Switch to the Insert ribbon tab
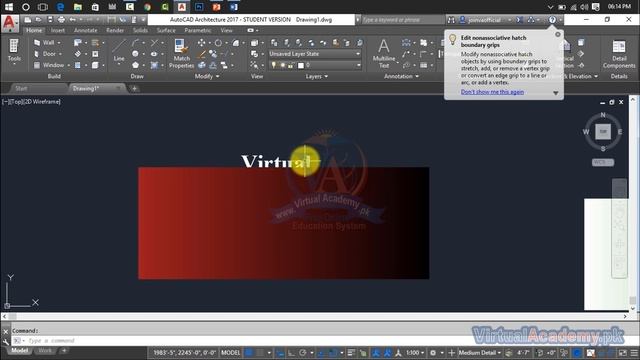This screenshot has width=640, height=360. coord(58,30)
